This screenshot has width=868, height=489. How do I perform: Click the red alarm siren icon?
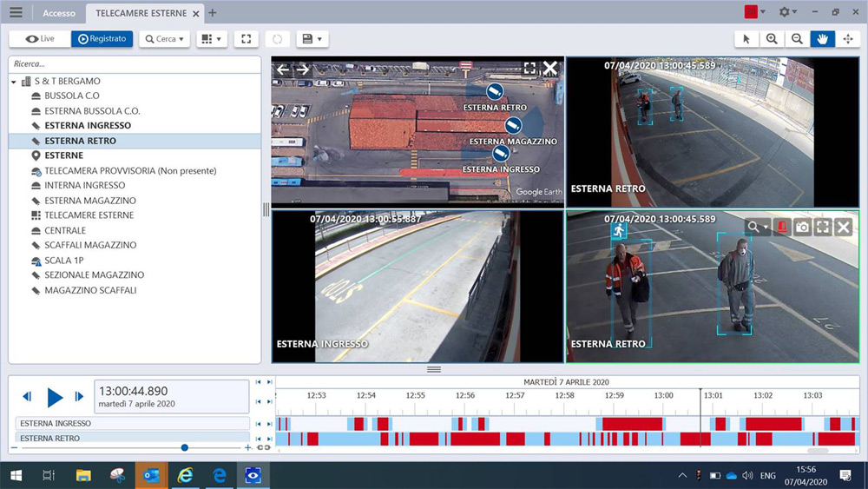coord(782,227)
